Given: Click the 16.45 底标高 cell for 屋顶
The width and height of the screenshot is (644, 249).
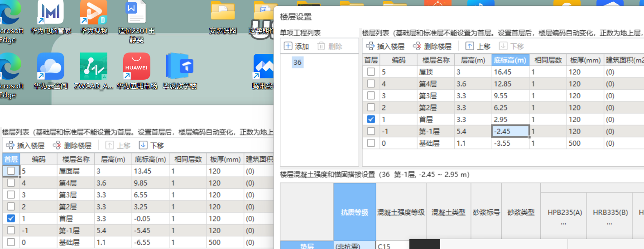Looking at the screenshot, I should click(510, 72).
